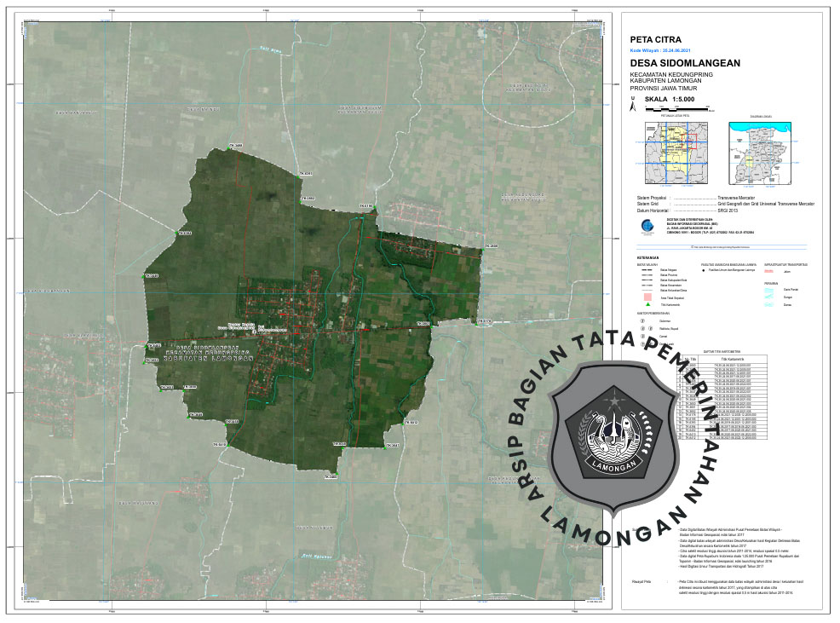Click the KETERANGAN legend heading
The height and width of the screenshot is (623, 840).
coord(647,257)
